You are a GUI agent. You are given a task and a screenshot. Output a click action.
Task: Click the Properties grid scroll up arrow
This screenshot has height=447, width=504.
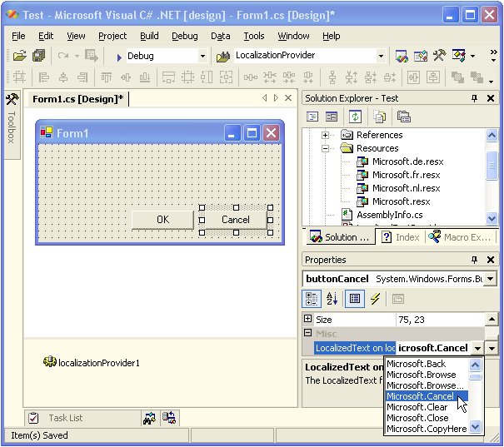(492, 319)
